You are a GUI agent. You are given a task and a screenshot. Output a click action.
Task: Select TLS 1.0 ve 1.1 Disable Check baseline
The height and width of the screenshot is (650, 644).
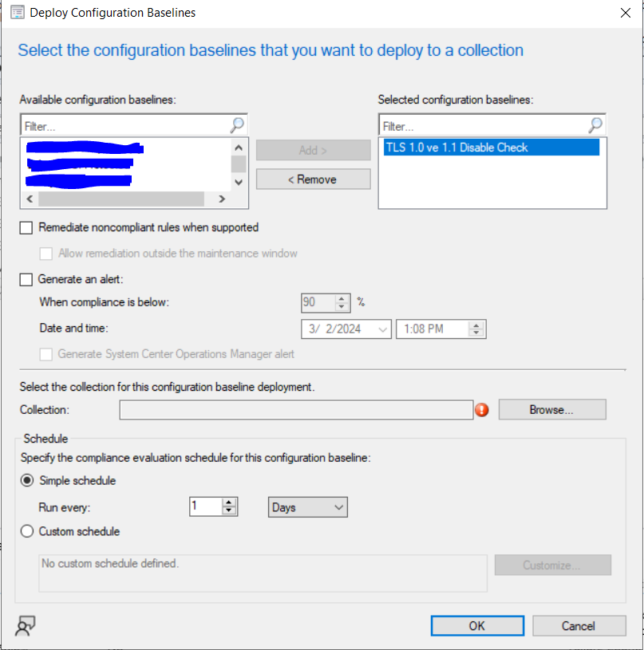pyautogui.click(x=456, y=148)
